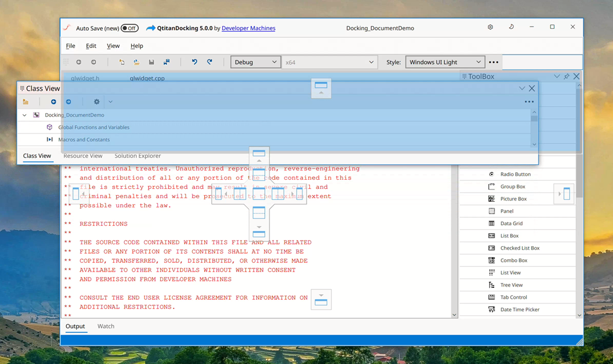The width and height of the screenshot is (613, 364).
Task: Open the Class View settings gear
Action: pos(96,101)
